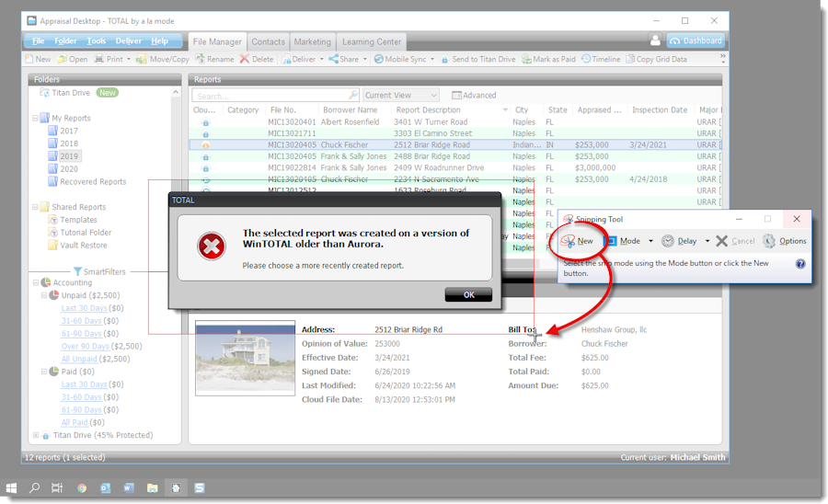Viewport: 828px width, 504px height.
Task: Click Send to Titan Drive
Action: [477, 59]
